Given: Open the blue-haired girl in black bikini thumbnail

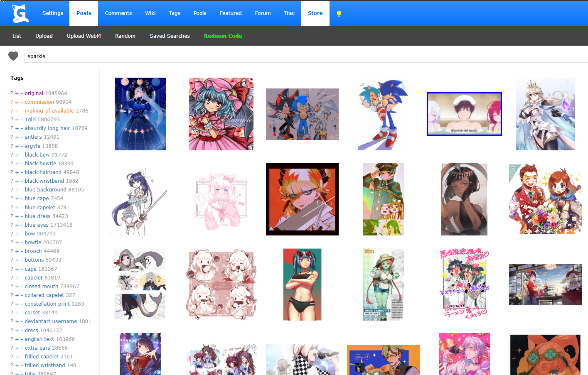Looking at the screenshot, I should pos(302,284).
